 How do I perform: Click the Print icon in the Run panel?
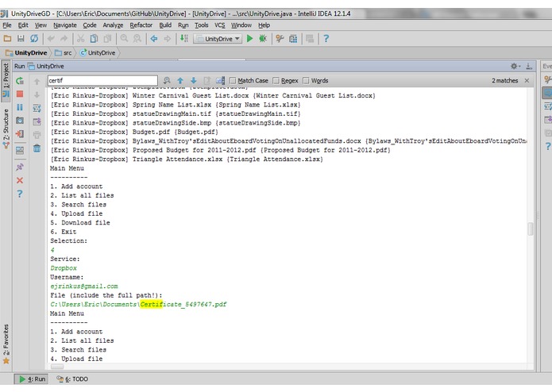[x=37, y=135]
